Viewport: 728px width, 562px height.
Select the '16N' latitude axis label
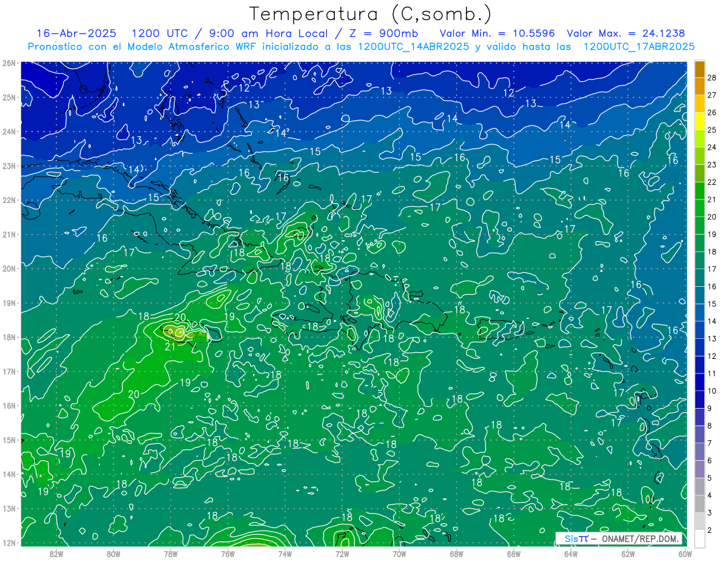pos(8,406)
